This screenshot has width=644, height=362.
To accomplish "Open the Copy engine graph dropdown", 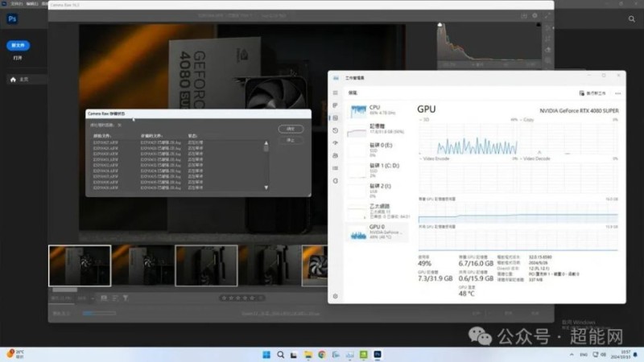I will click(527, 120).
